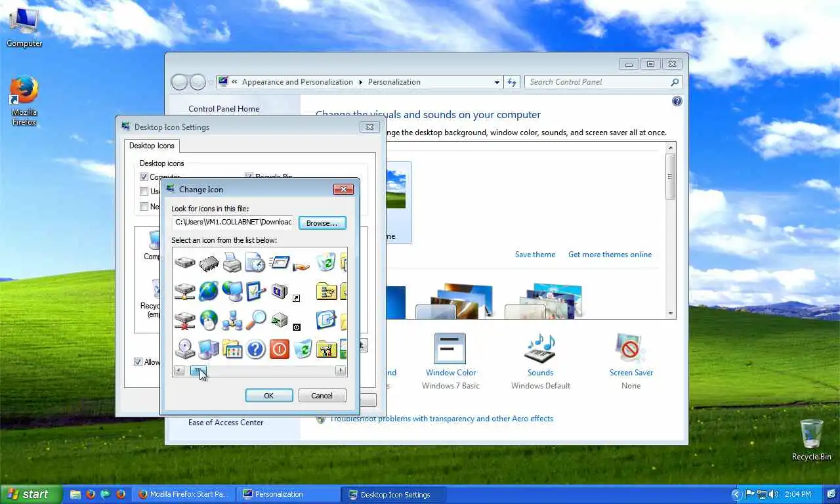Click the volume icon in system tray

774,494
